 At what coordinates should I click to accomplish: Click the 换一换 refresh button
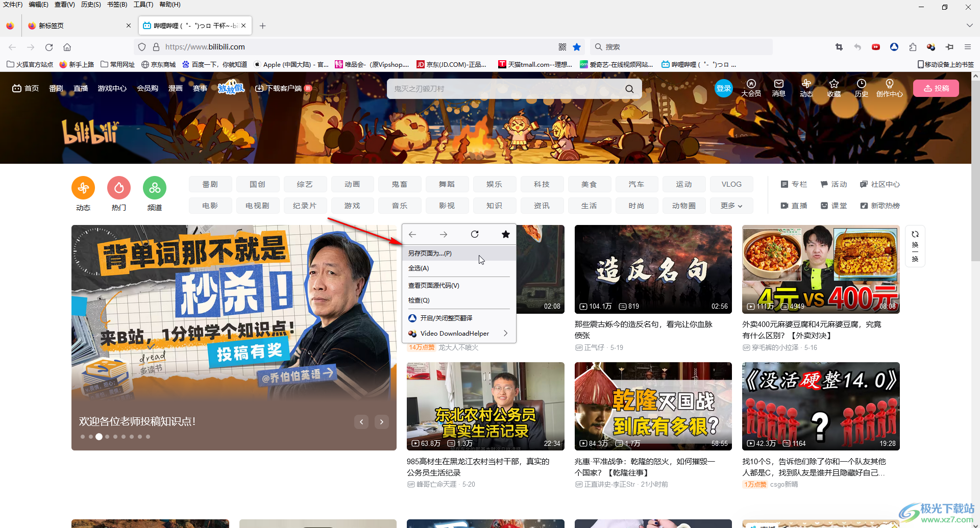tap(915, 246)
